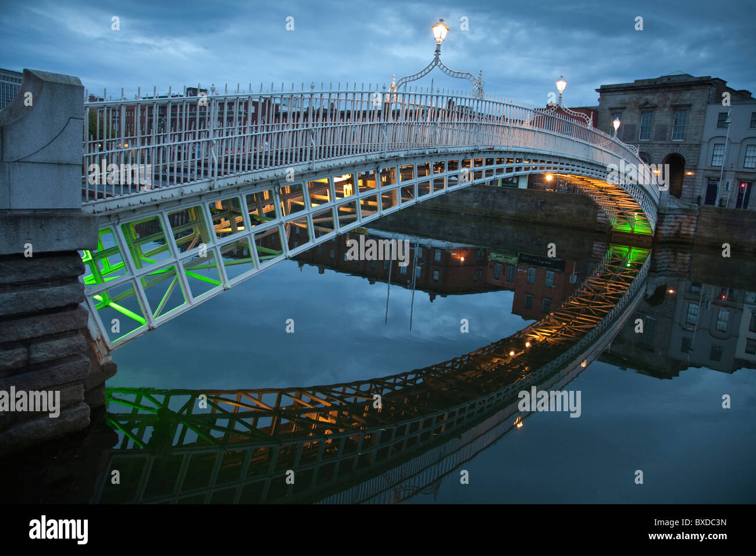Click the www.alamy.com link text
This screenshot has height=556, width=756.
click(687, 536)
